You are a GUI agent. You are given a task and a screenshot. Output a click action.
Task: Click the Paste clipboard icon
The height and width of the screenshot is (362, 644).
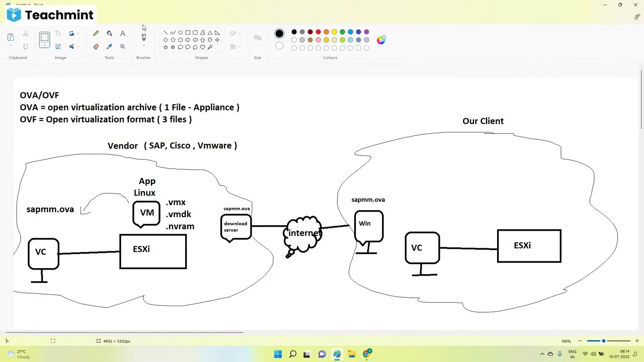tap(11, 37)
